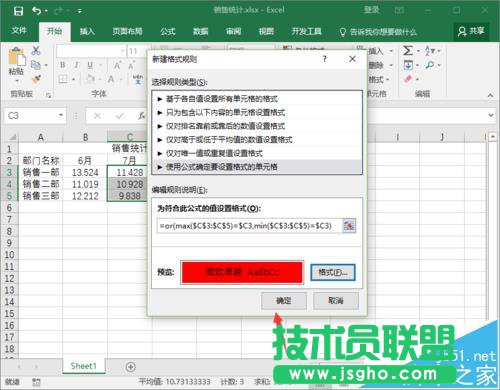Click the Cancel button in dialog
Image resolution: width=500 pixels, height=390 pixels.
[336, 301]
